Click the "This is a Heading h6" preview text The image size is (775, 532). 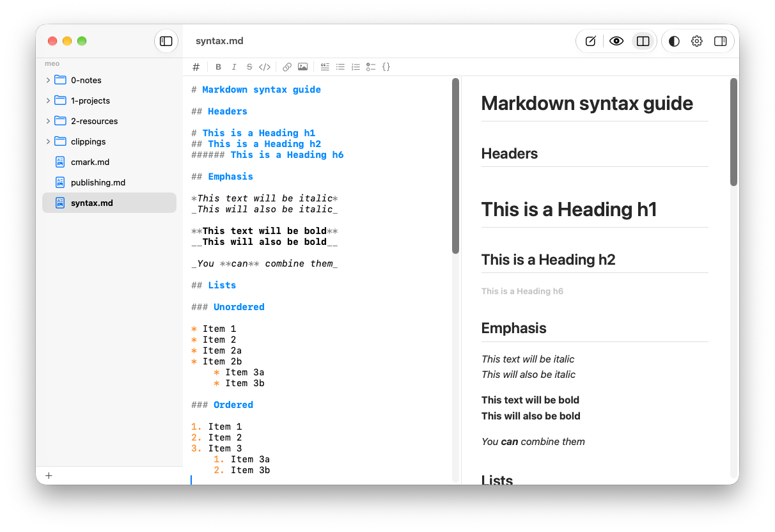522,291
